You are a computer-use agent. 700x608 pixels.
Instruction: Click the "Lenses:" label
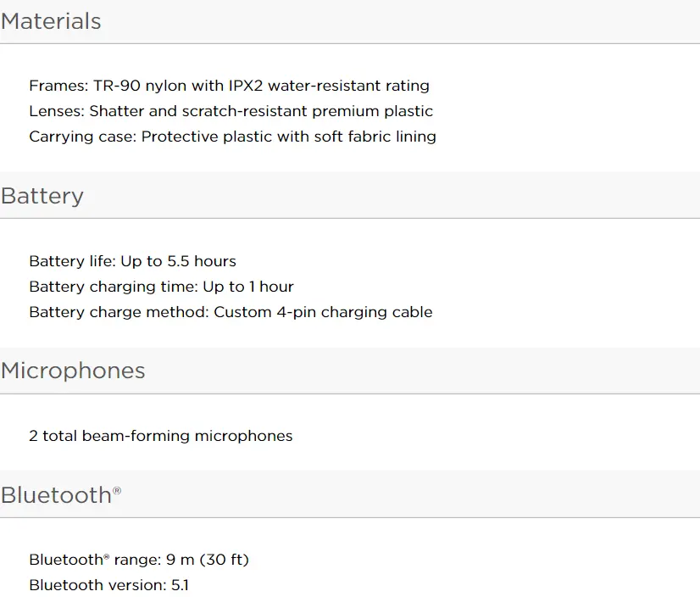point(57,111)
